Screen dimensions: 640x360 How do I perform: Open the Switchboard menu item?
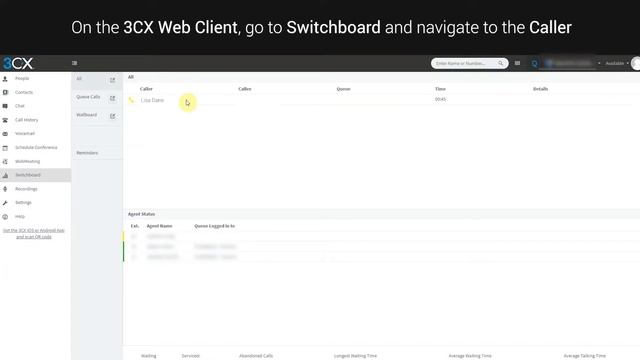(35, 175)
